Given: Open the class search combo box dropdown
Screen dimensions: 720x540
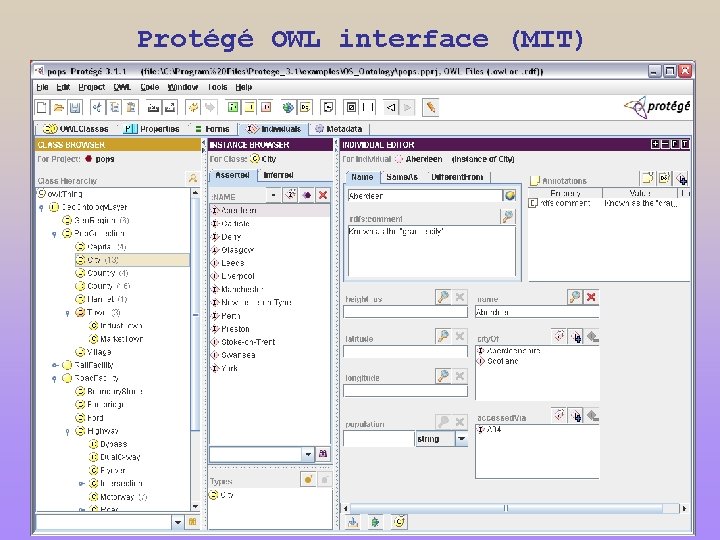Looking at the screenshot, I should coord(178,522).
